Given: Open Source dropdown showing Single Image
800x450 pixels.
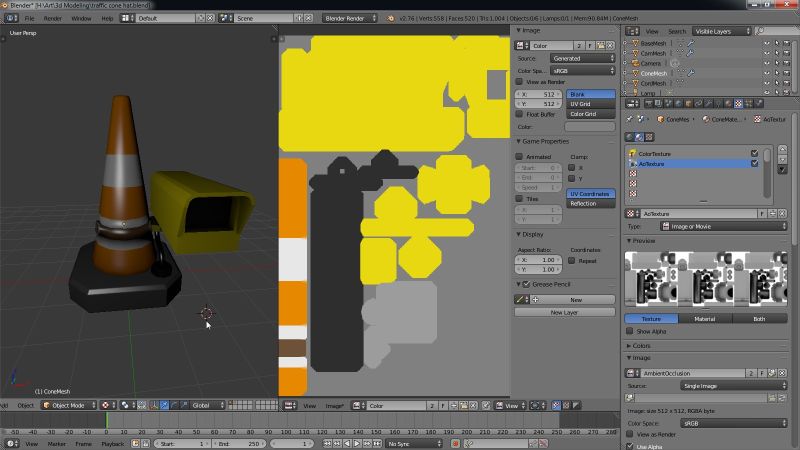Looking at the screenshot, I should (x=734, y=386).
